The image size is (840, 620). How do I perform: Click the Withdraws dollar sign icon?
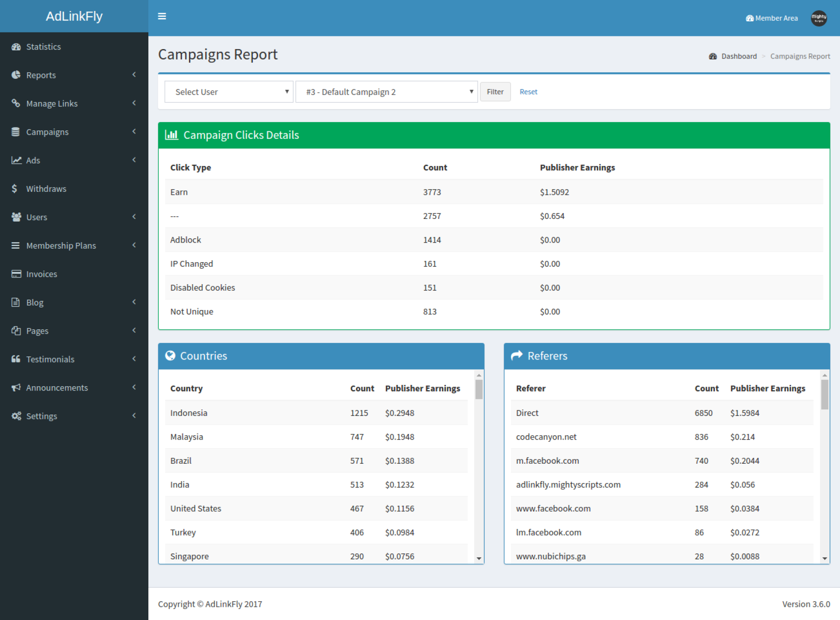coord(15,189)
